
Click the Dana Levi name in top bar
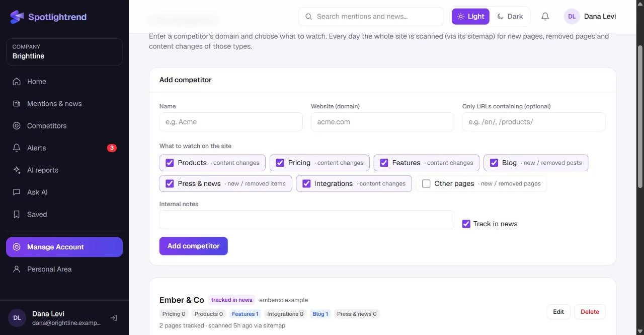[600, 17]
